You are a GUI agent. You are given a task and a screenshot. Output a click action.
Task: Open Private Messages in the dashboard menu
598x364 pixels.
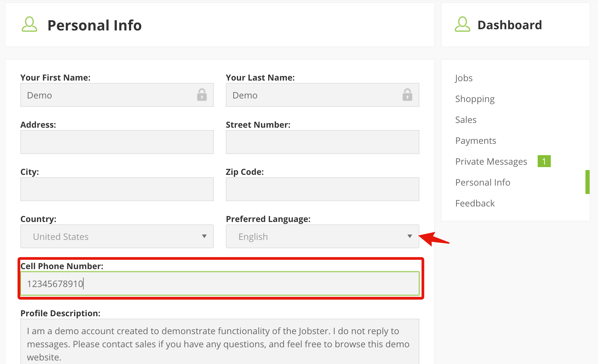pos(491,162)
